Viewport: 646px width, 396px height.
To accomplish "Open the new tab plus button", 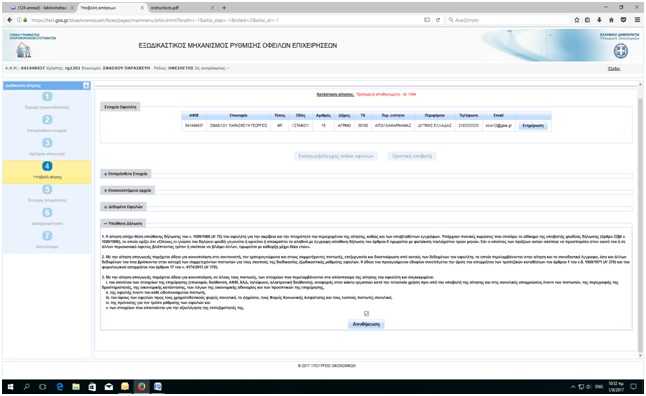I will tap(224, 8).
